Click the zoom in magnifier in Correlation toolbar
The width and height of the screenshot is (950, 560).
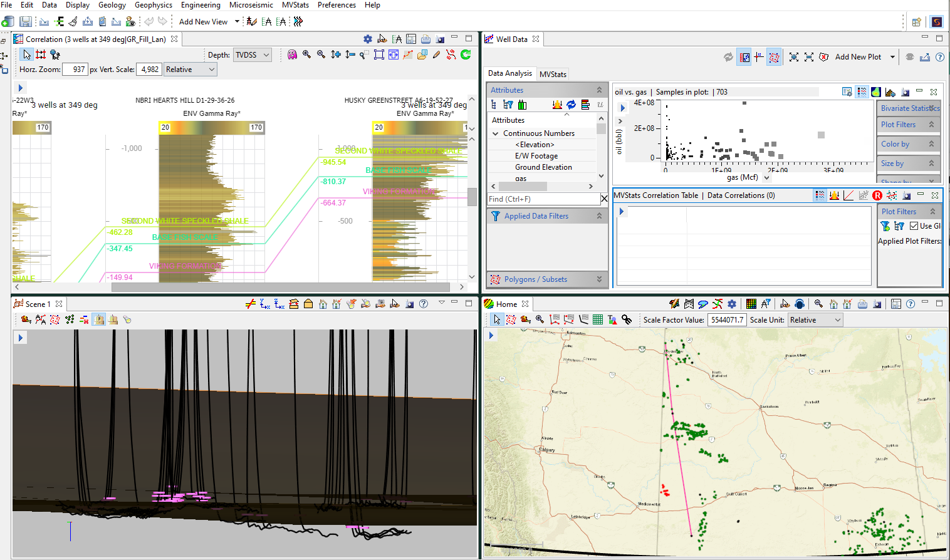306,54
